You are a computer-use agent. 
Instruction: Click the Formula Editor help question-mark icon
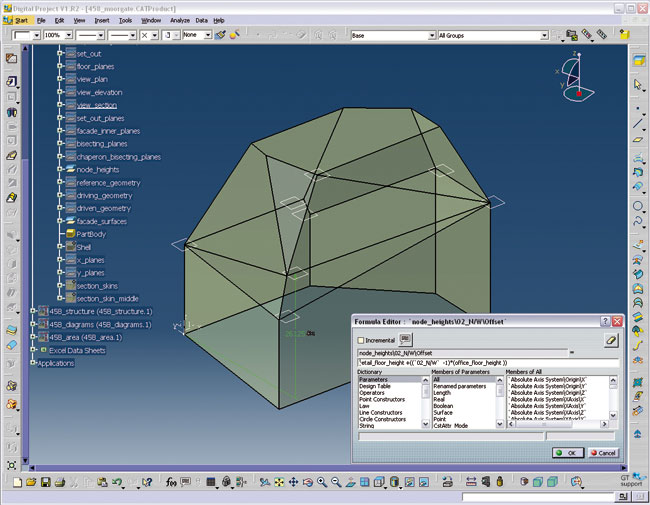point(604,321)
